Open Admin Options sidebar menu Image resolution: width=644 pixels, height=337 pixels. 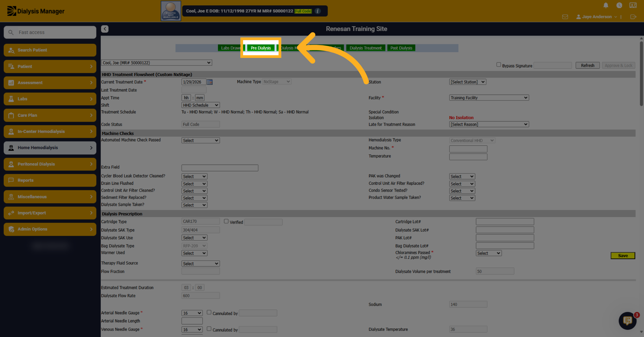[x=50, y=229]
